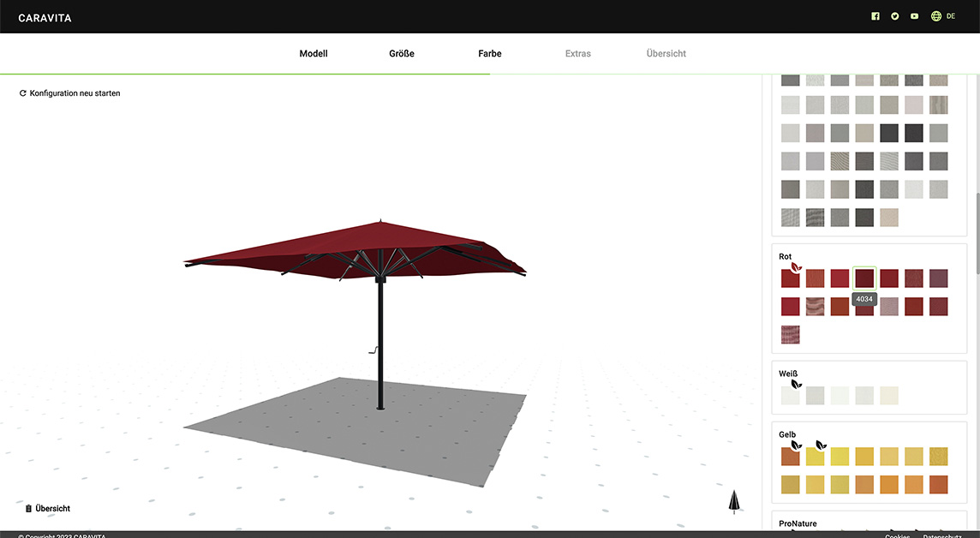Image resolution: width=980 pixels, height=538 pixels.
Task: Pick first Rot swatch with leaf badge
Action: coord(791,278)
